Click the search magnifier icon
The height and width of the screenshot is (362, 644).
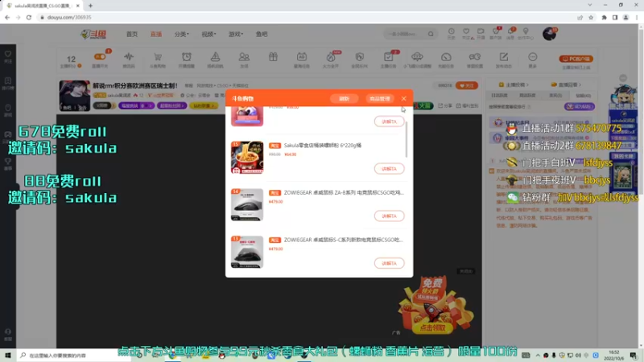[x=431, y=34]
